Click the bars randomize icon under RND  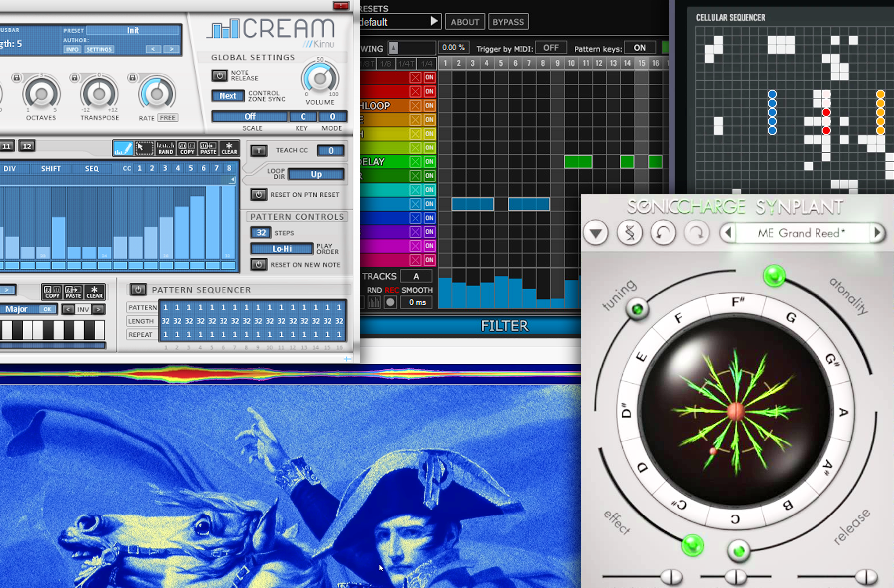[374, 302]
